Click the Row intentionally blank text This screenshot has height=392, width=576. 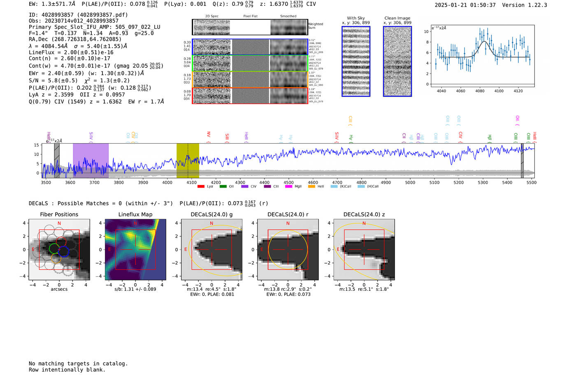coord(67,370)
